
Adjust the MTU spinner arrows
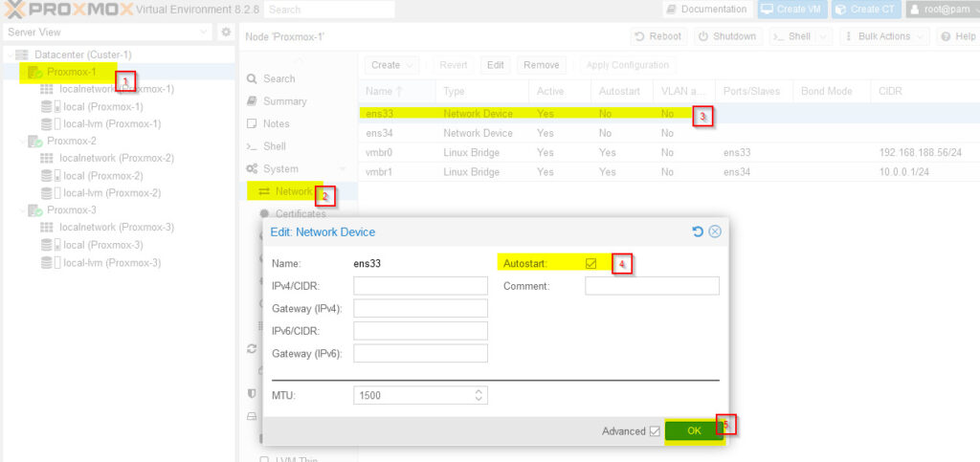pyautogui.click(x=479, y=395)
